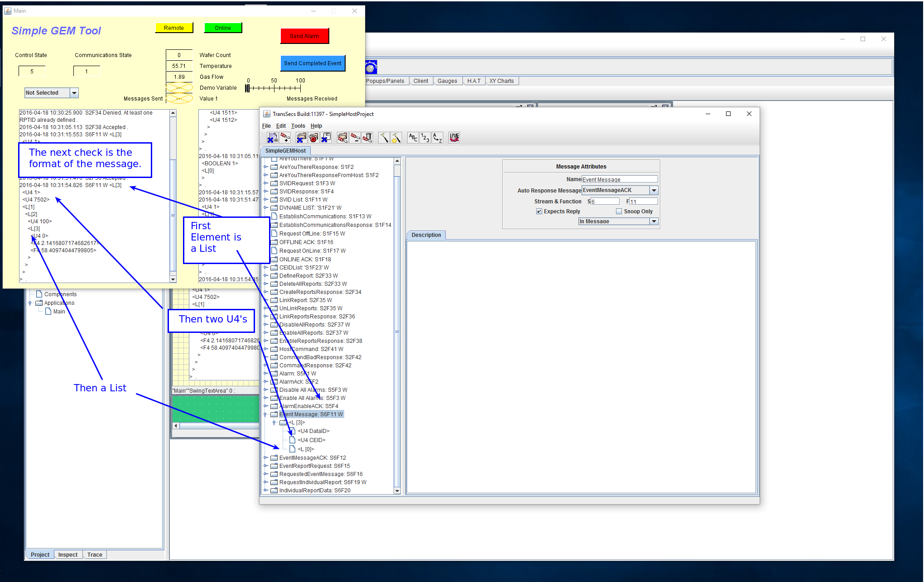Viewport: 924px width, 582px height.
Task: Click the A-Z sort toolbar icon
Action: 437,138
